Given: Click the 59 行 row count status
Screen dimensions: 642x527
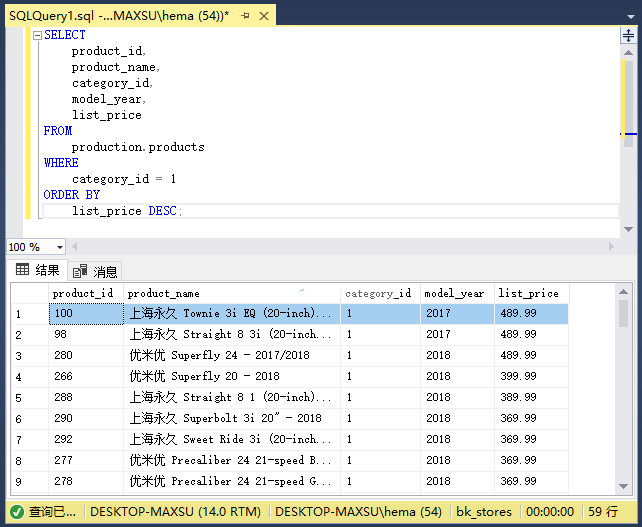Looking at the screenshot, I should (x=603, y=512).
